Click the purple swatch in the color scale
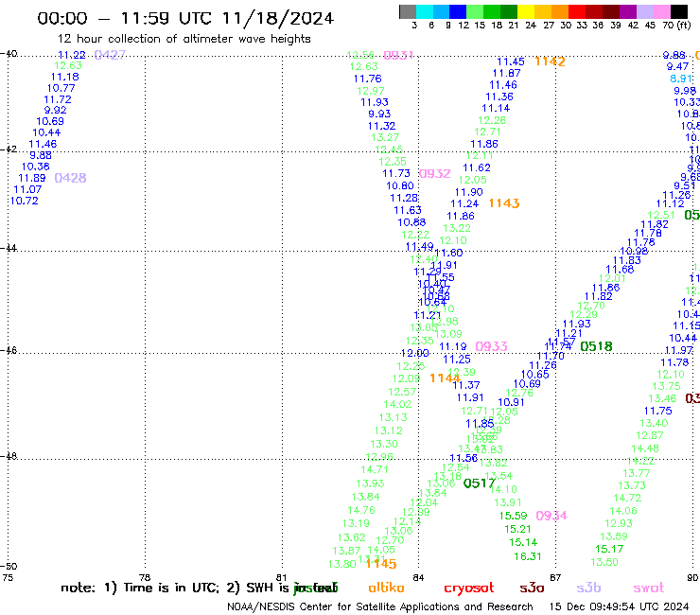This screenshot has width=700, height=615. pos(628,11)
